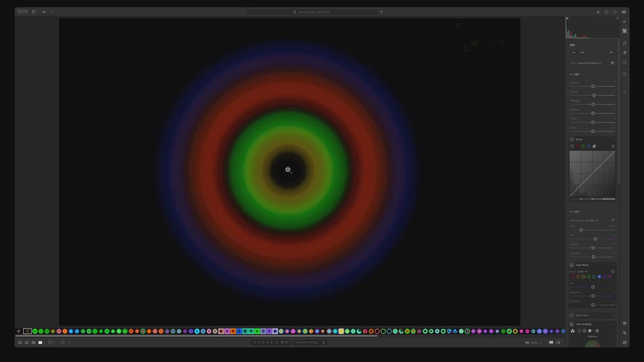Image resolution: width=644 pixels, height=362 pixels.
Task: Open the Versions history panel
Action: click(625, 74)
